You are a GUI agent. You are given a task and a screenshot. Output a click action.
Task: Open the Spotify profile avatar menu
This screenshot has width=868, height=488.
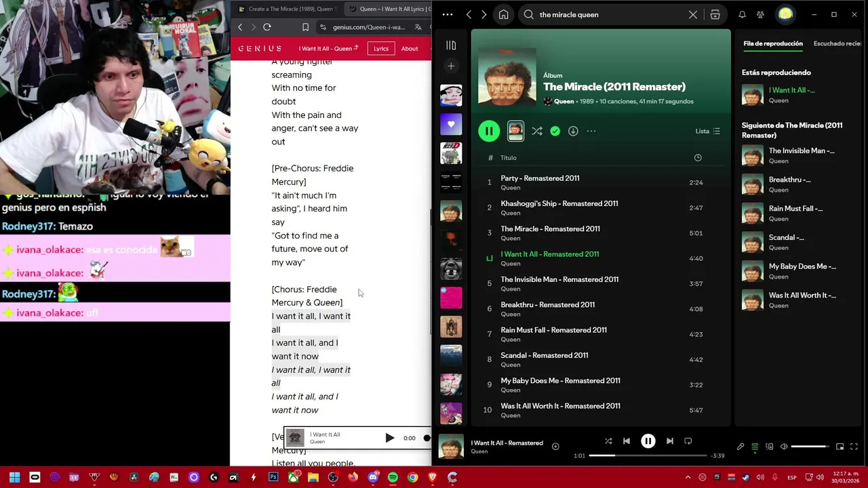pyautogui.click(x=785, y=14)
